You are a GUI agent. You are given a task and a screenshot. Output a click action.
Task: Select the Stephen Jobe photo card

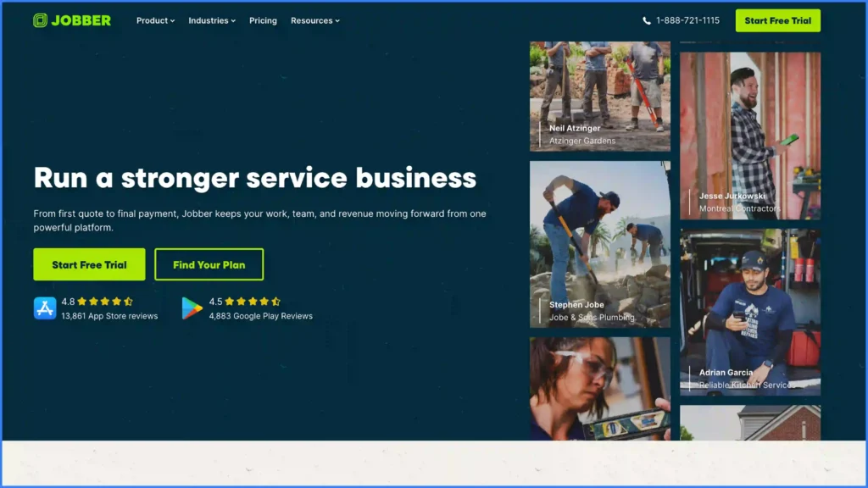(x=600, y=244)
